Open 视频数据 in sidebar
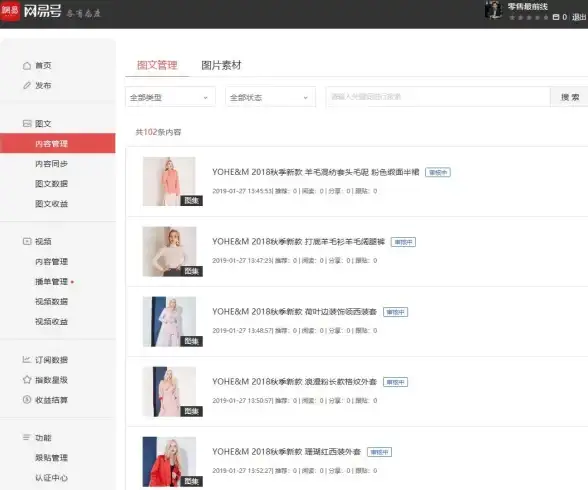The image size is (588, 490). click(x=51, y=301)
